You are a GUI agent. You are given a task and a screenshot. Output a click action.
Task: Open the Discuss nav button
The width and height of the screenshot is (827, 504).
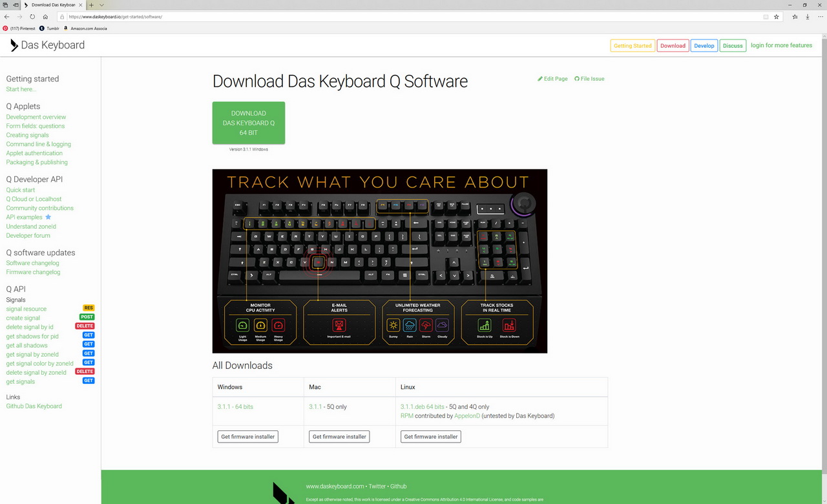(733, 46)
